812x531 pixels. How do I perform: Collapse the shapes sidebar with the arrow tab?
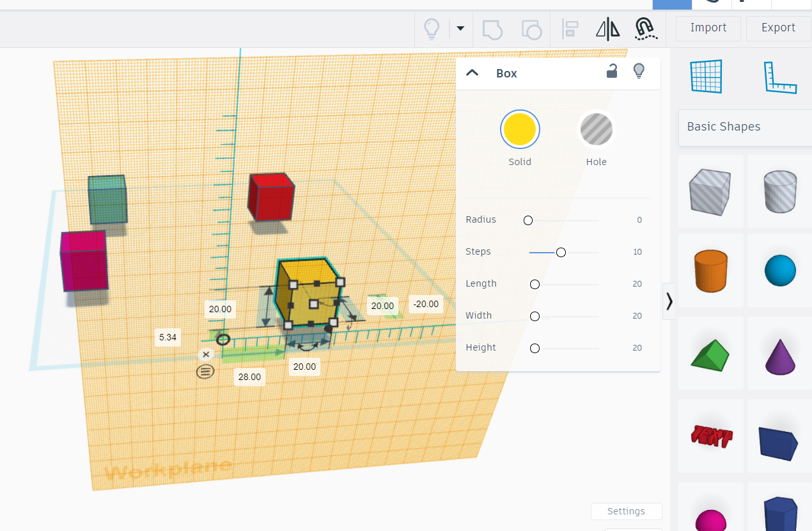(x=669, y=301)
